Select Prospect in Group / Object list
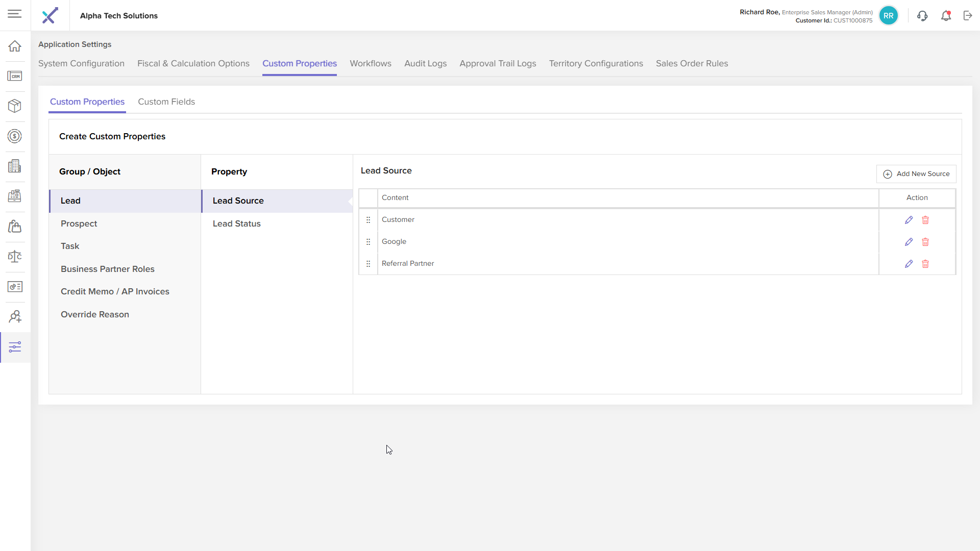This screenshot has height=551, width=980. [x=79, y=223]
